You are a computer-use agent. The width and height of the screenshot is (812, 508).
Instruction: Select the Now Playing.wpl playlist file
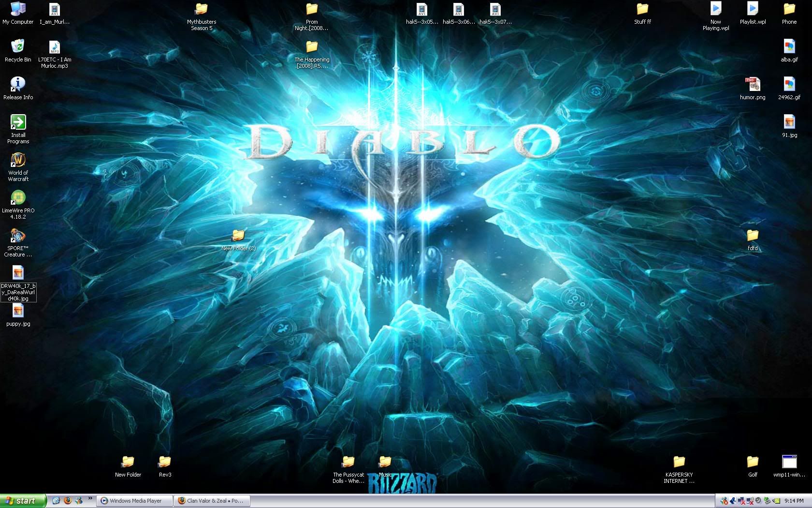point(716,16)
